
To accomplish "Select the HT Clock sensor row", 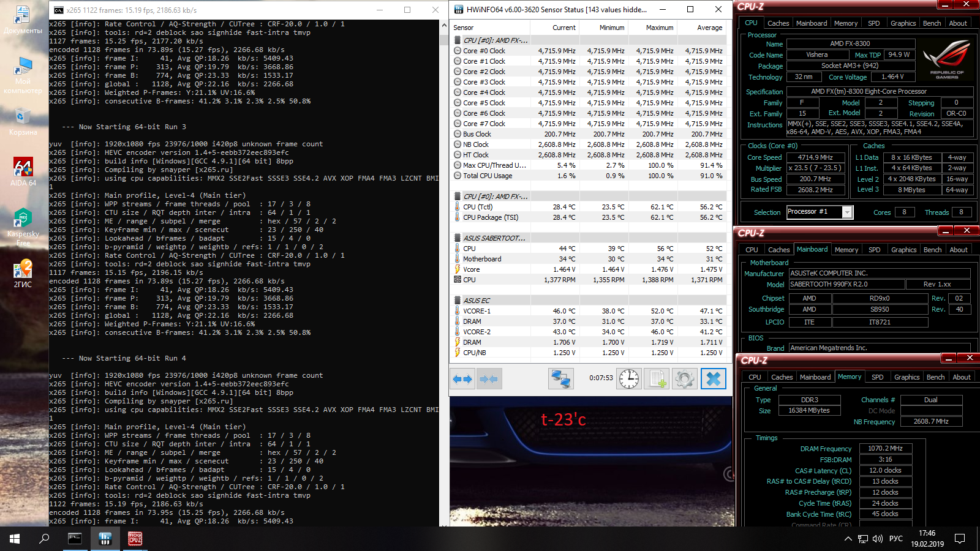I will [588, 155].
